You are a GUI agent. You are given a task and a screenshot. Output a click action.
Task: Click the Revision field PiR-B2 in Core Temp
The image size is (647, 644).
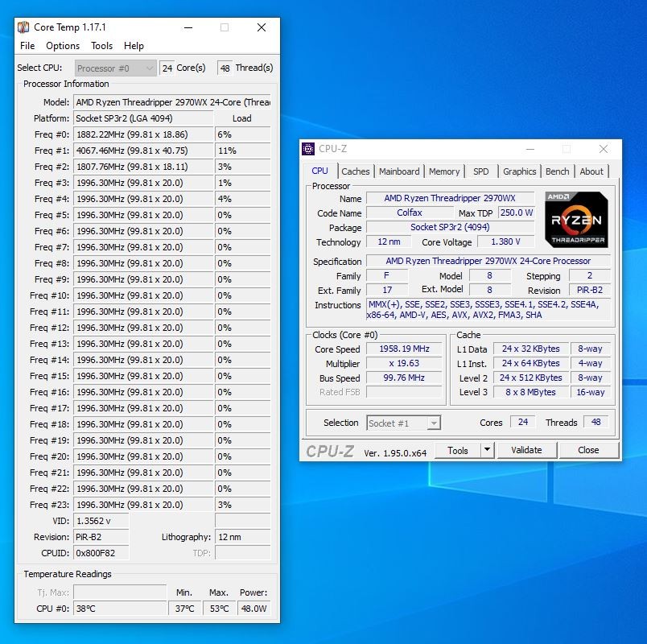(x=101, y=537)
